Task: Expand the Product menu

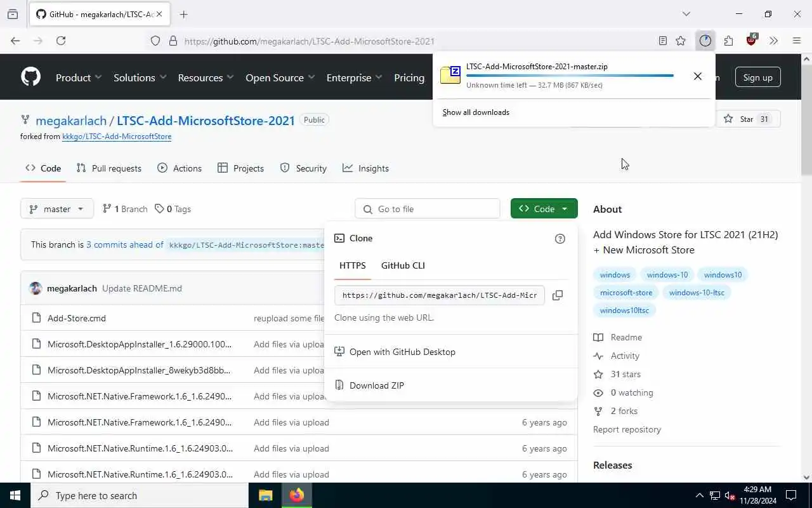Action: point(79,77)
